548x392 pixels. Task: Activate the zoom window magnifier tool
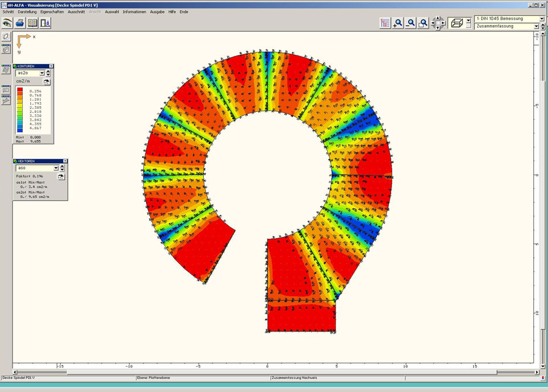click(423, 23)
